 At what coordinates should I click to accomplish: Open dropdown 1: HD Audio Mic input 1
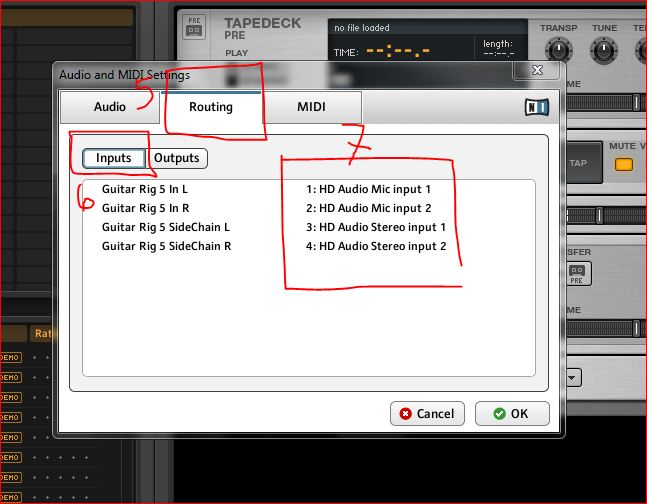pyautogui.click(x=368, y=189)
